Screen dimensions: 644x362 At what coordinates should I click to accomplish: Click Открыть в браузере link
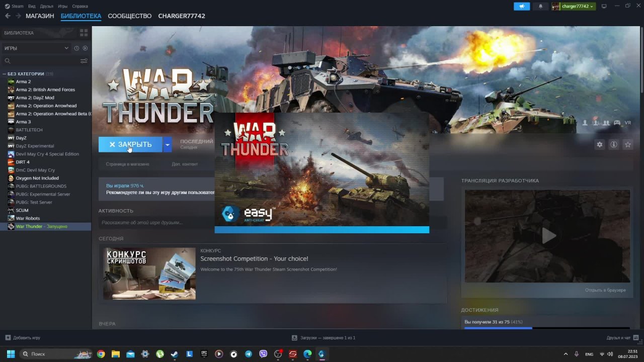605,290
